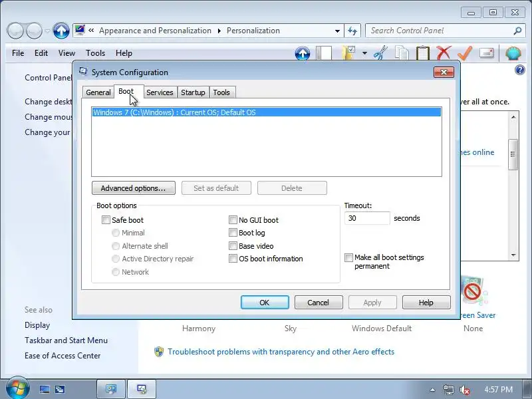Expand arrow after Appearance and Personalization breadcrumb
This screenshot has width=532, height=399.
coord(219,31)
